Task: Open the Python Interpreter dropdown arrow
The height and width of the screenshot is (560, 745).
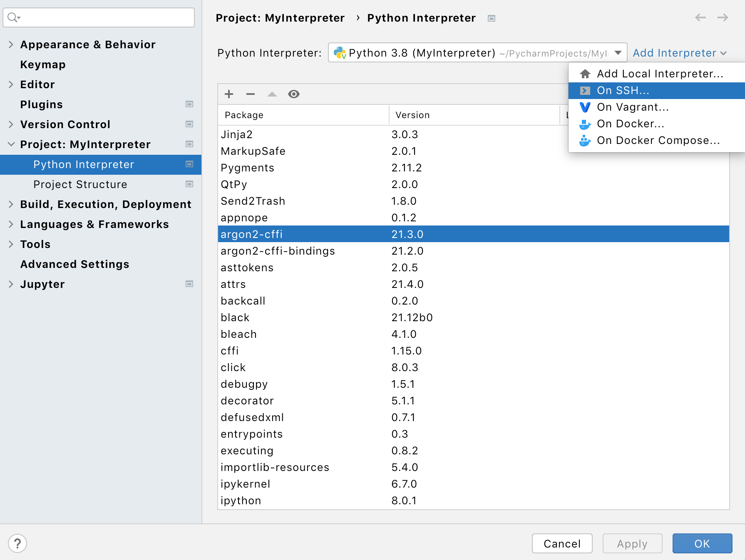Action: click(x=618, y=53)
